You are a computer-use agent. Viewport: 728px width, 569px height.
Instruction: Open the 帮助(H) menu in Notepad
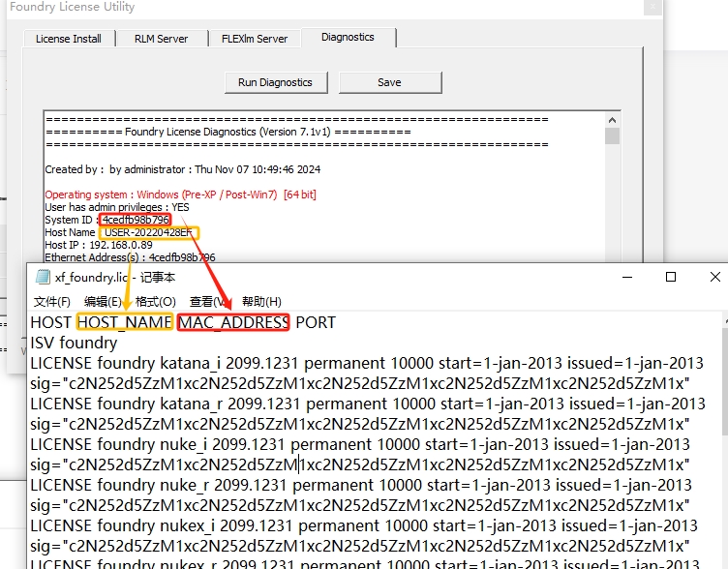tap(260, 302)
